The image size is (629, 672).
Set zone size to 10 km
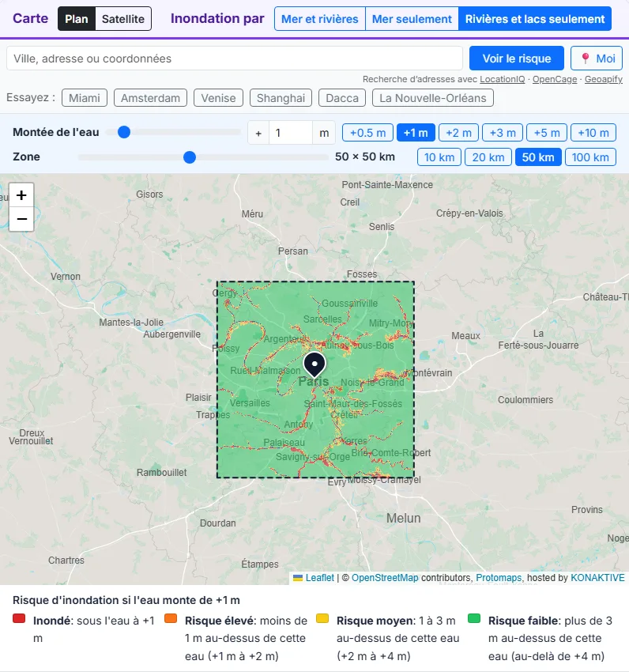click(x=439, y=157)
